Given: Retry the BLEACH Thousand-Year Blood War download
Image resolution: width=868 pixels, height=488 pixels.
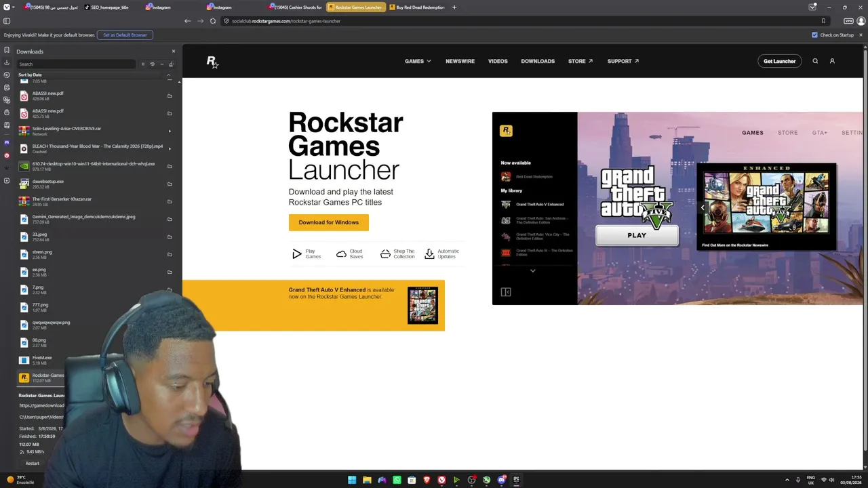Looking at the screenshot, I should click(170, 148).
